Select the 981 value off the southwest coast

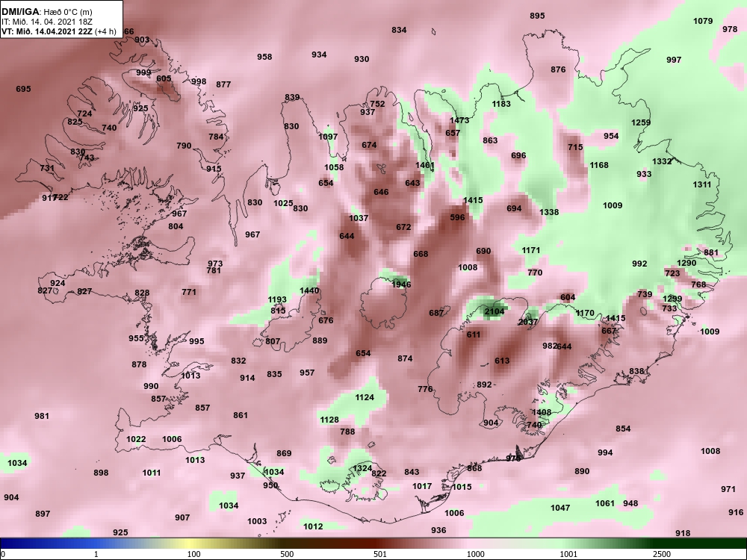pyautogui.click(x=42, y=416)
